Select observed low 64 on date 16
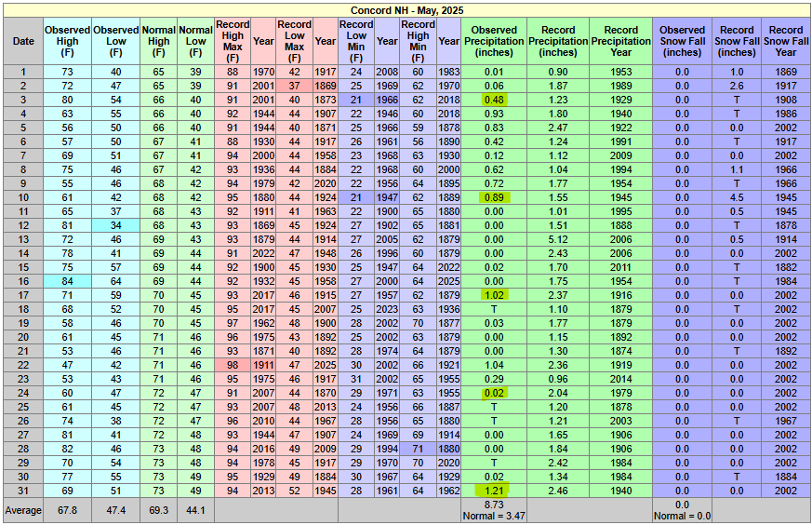Viewport: 812px width, 525px height. click(x=116, y=281)
